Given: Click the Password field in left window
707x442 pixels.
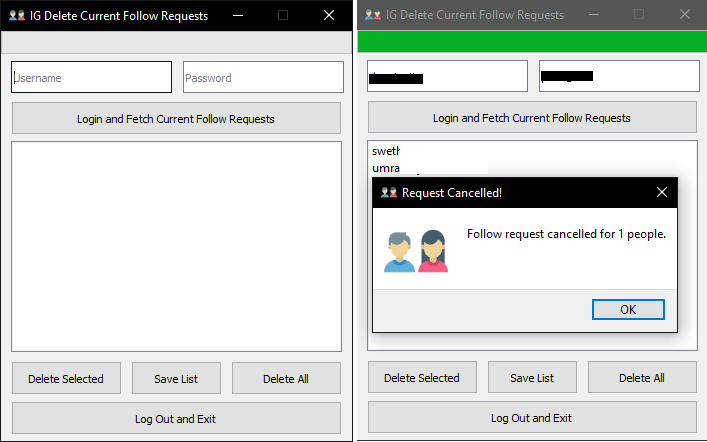Looking at the screenshot, I should [x=263, y=77].
